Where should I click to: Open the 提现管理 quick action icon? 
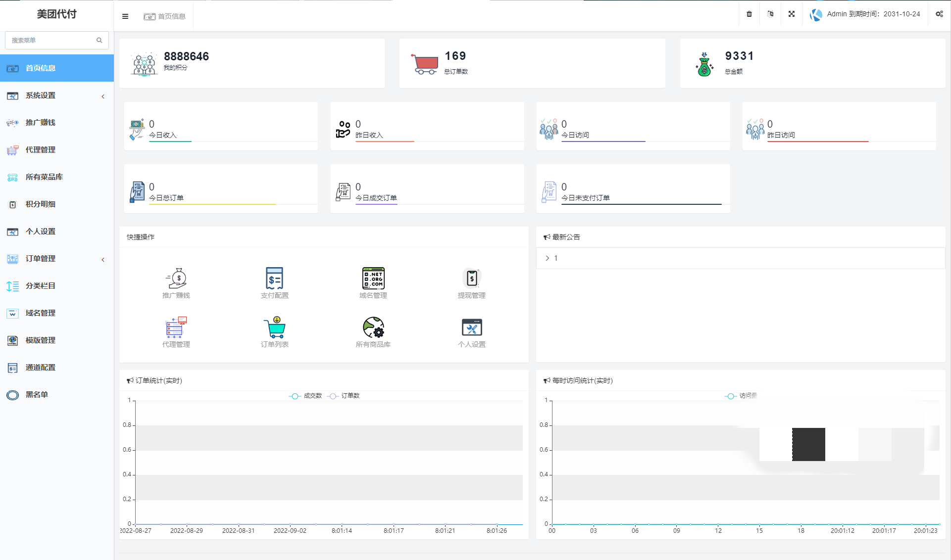472,278
